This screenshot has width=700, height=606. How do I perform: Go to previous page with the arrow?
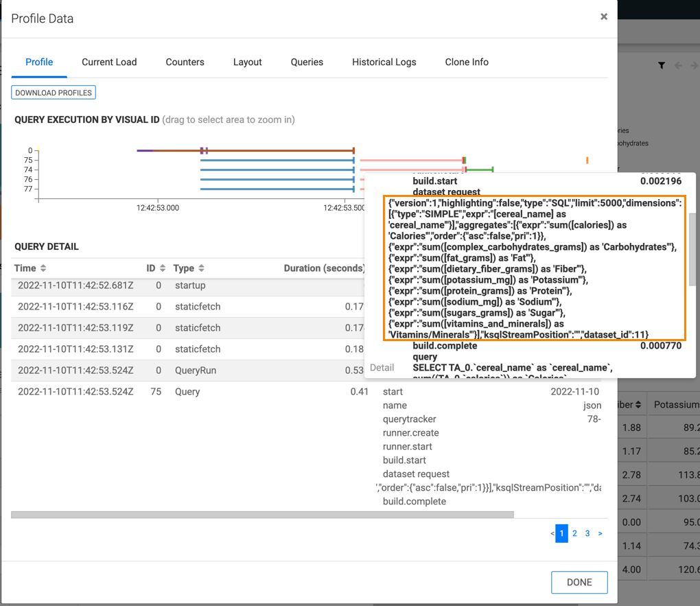point(552,533)
